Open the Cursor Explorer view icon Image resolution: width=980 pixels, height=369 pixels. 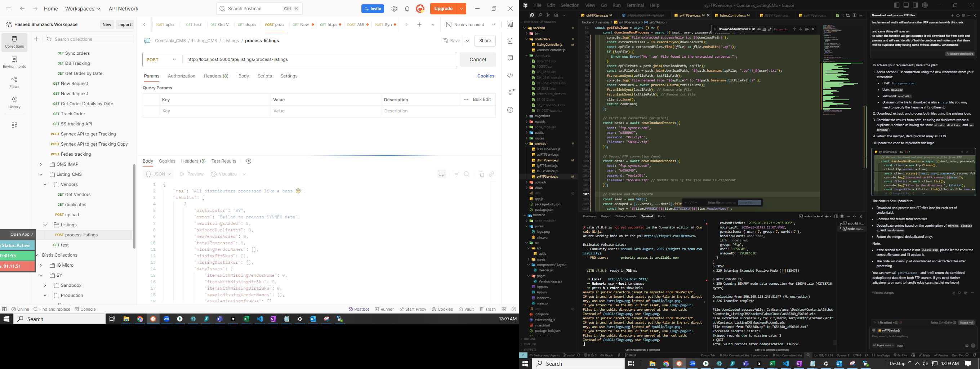pyautogui.click(x=532, y=15)
